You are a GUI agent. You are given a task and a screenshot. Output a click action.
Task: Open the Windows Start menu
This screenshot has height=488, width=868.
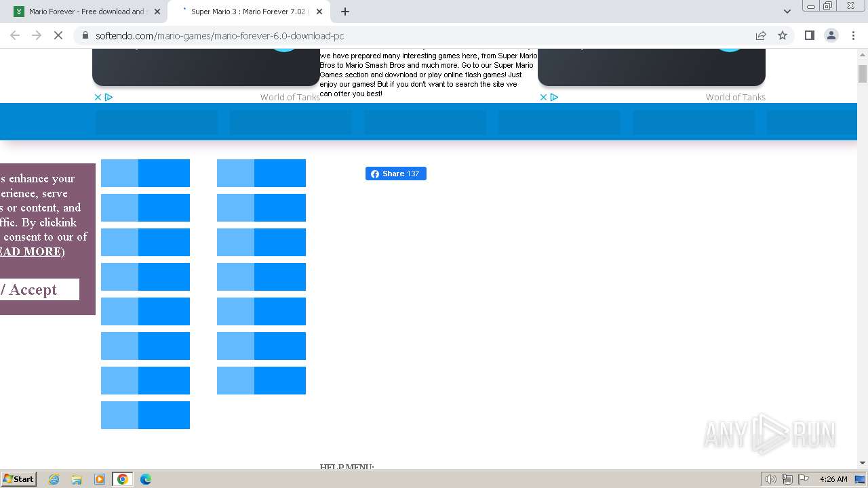pyautogui.click(x=18, y=479)
